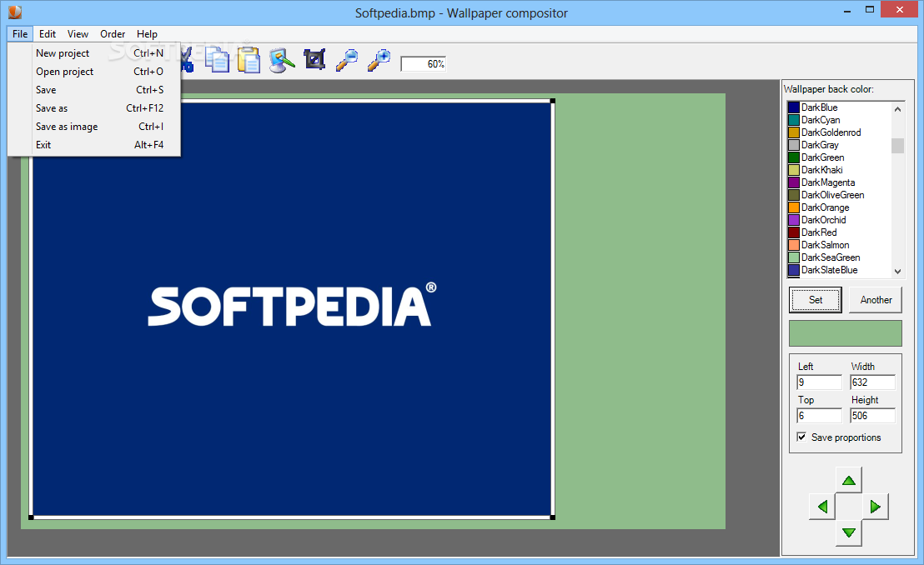Choose New project from File menu
This screenshot has width=924, height=565.
click(x=94, y=53)
